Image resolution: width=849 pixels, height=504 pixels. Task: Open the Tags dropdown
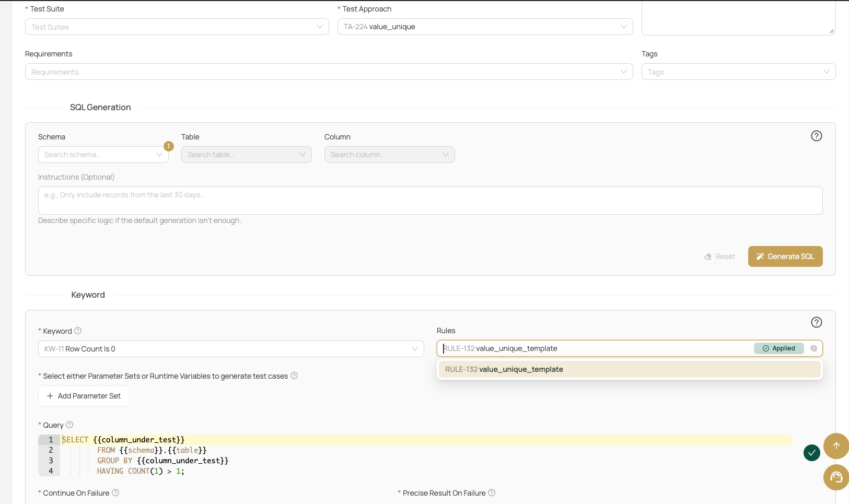(x=738, y=72)
